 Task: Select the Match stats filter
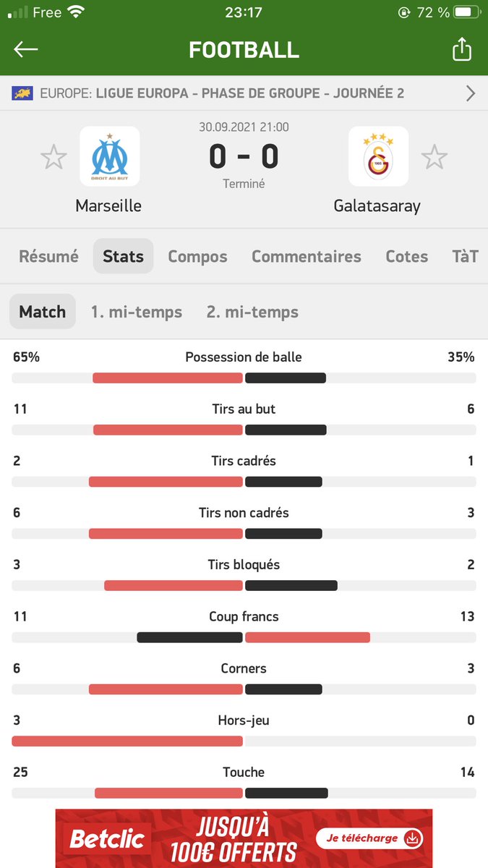[x=42, y=312]
